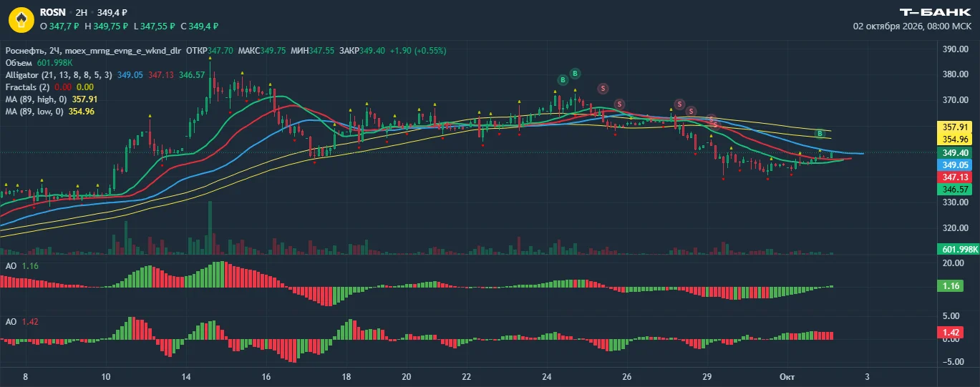Click the MA (89, low, 0) legend
Screen dimensions: 980x387
click(49, 112)
